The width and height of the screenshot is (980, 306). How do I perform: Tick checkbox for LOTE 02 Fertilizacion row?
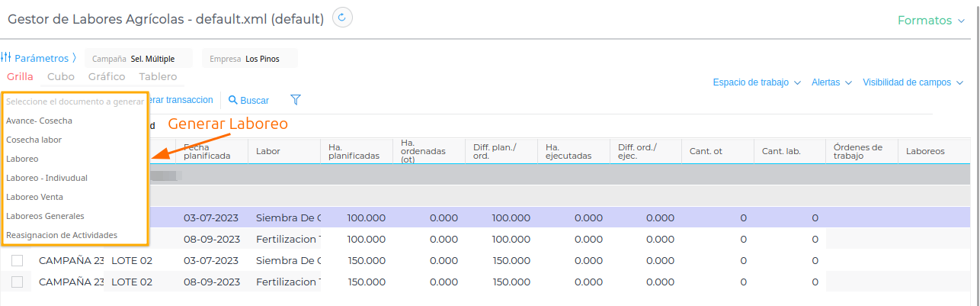point(18,282)
